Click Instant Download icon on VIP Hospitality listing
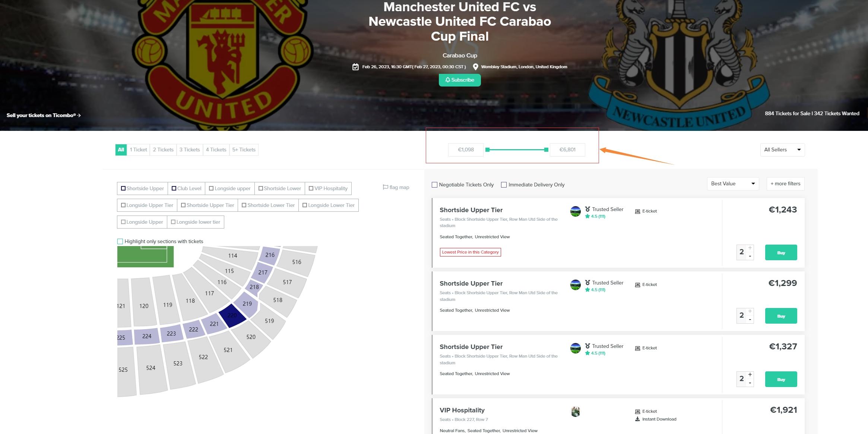Viewport: 868px width, 434px height. click(637, 419)
